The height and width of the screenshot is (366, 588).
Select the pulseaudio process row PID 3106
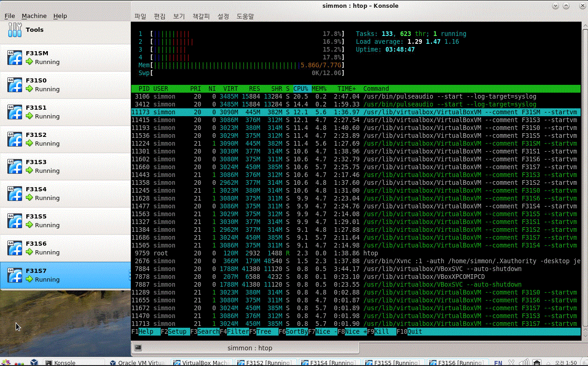click(x=355, y=96)
